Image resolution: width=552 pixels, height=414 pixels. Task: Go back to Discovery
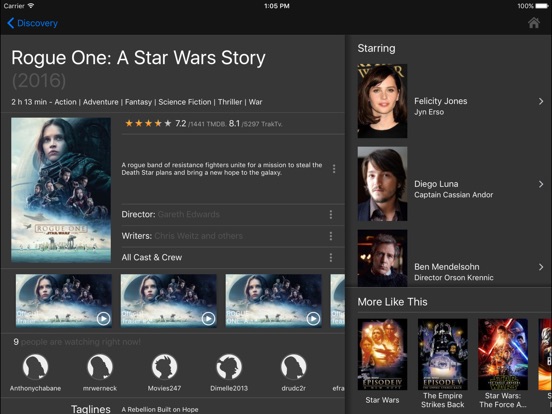click(32, 23)
